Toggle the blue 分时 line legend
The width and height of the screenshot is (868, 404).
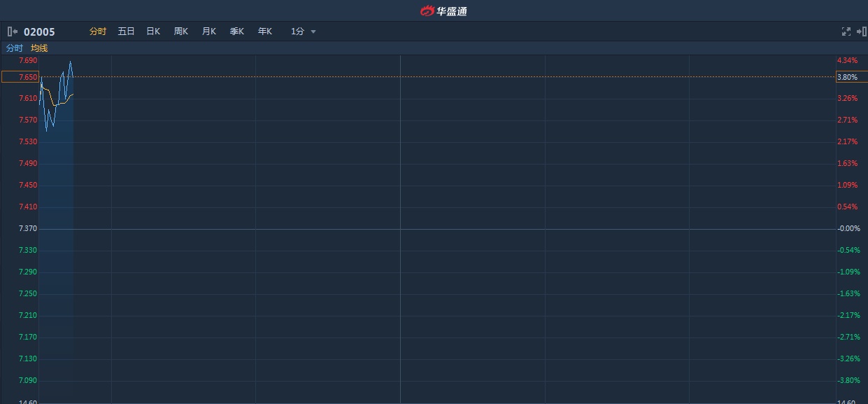15,48
